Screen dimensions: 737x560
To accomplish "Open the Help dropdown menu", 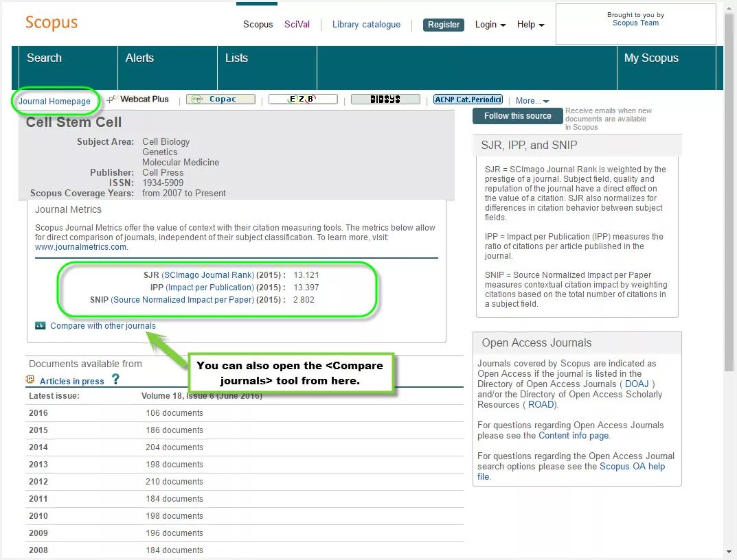I will (531, 25).
